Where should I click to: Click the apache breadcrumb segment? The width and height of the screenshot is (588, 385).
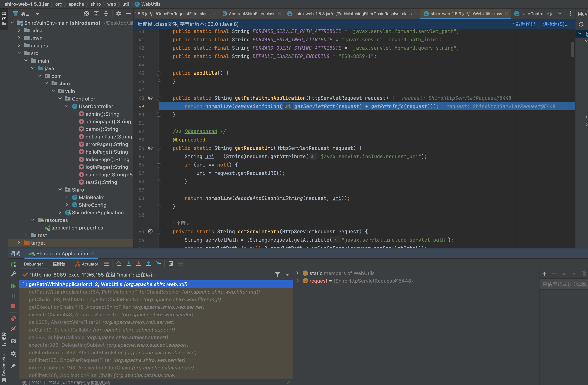(76, 4)
